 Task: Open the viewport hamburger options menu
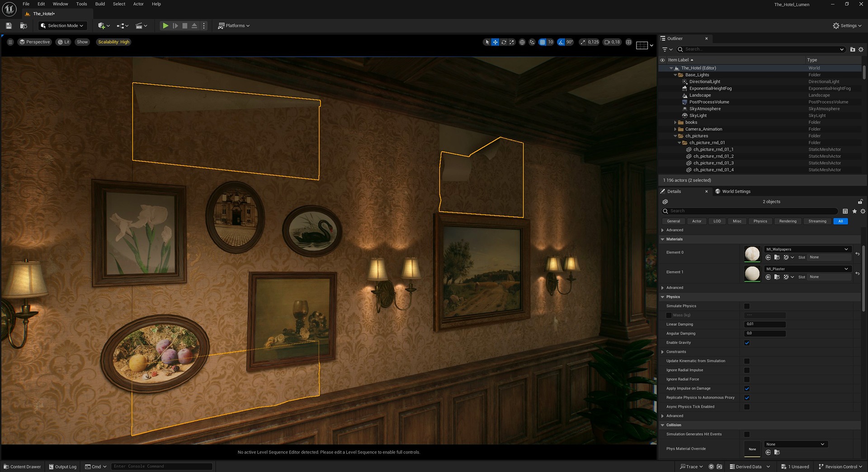point(10,42)
